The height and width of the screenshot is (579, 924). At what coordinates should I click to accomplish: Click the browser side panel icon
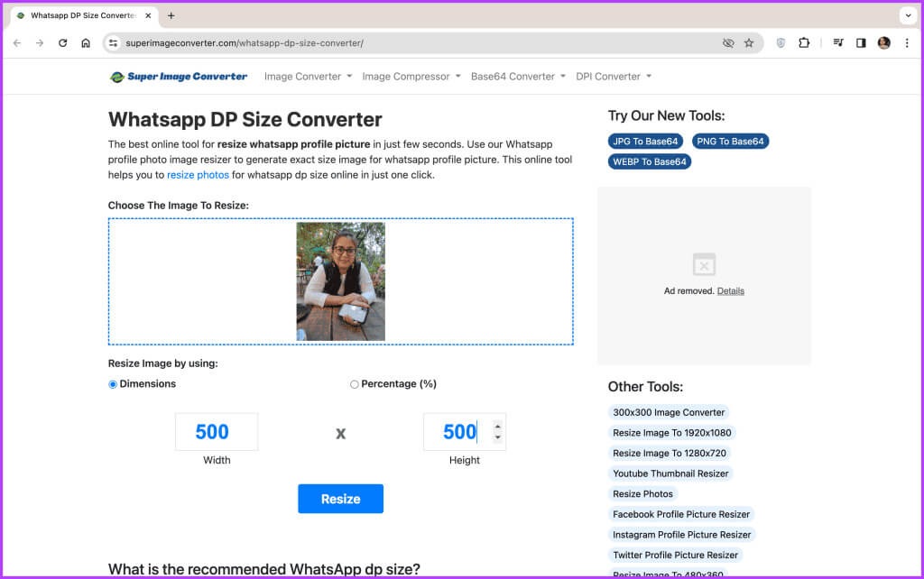pos(861,43)
